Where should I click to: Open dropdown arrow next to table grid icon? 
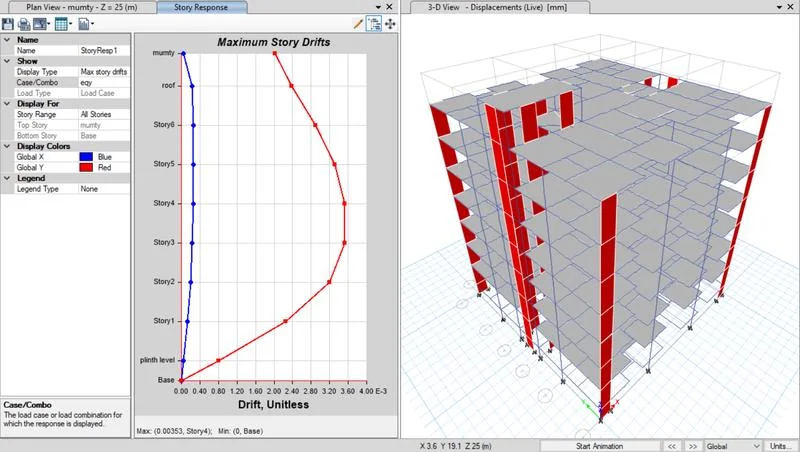(70, 24)
